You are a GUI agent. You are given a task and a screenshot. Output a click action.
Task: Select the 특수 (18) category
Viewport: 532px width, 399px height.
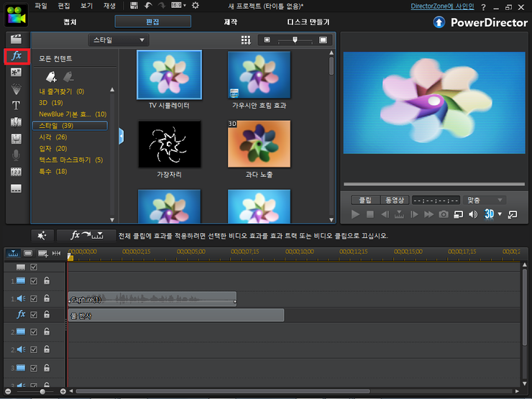click(x=53, y=171)
